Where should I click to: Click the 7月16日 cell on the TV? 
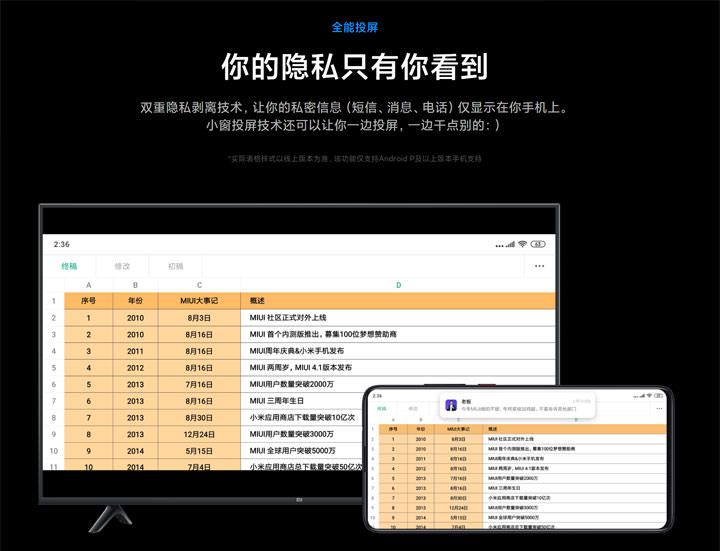coord(199,384)
